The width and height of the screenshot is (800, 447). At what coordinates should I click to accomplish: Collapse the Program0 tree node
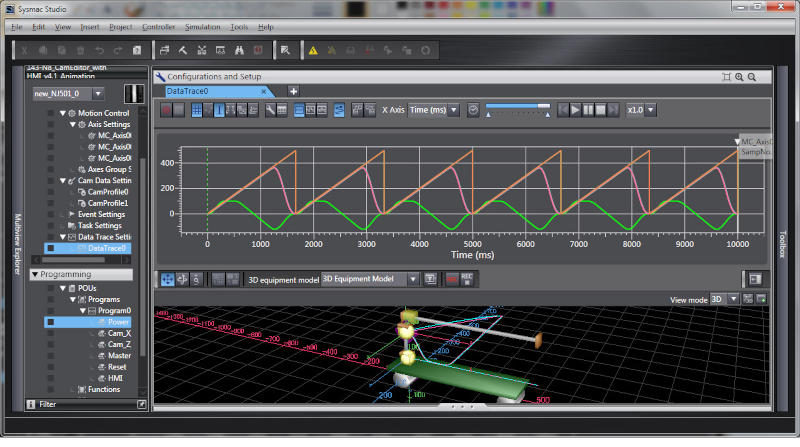click(x=83, y=311)
